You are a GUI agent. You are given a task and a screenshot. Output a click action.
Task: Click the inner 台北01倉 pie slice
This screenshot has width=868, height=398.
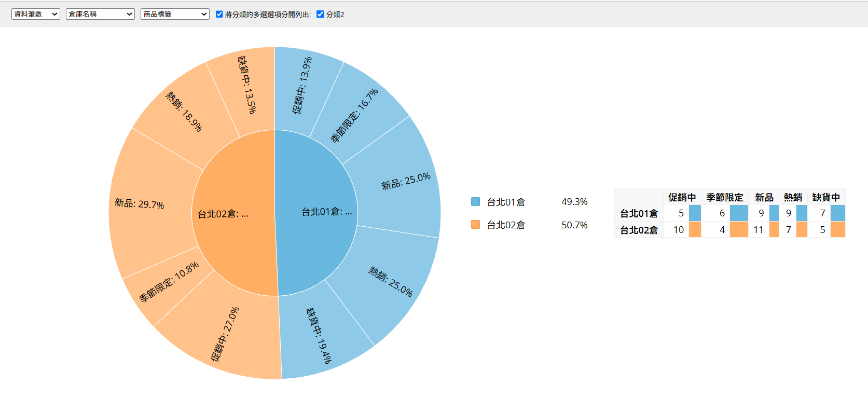[316, 212]
